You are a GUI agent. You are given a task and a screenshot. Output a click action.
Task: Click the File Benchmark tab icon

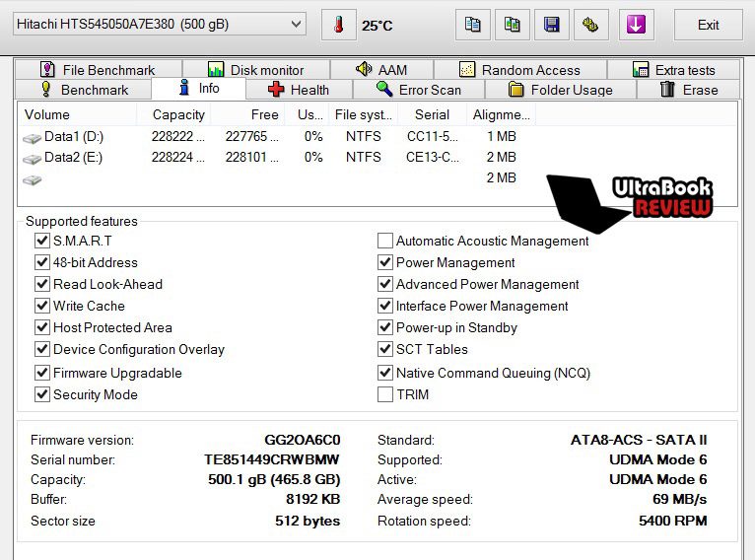pyautogui.click(x=47, y=69)
